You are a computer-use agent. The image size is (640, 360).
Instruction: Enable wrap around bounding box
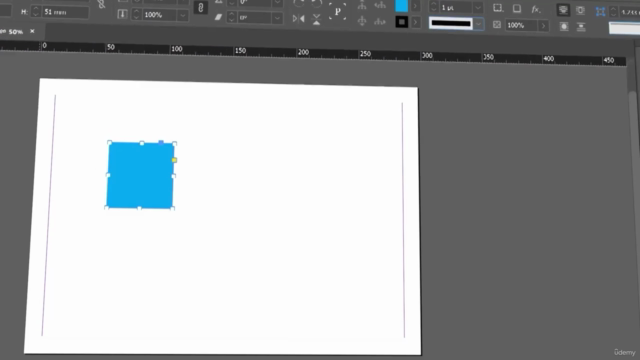pos(580,11)
